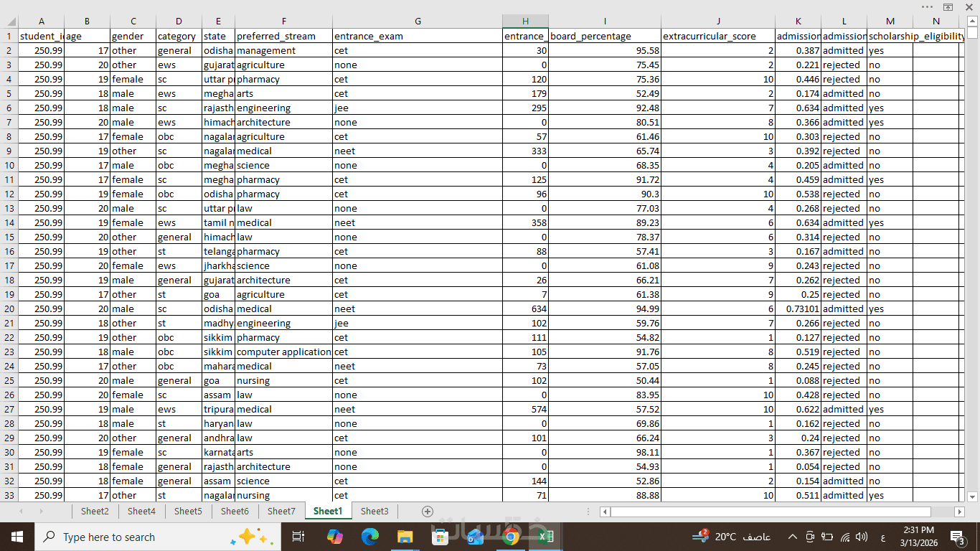The height and width of the screenshot is (551, 980).
Task: Click the Meet Now tray icon
Action: pyautogui.click(x=810, y=537)
